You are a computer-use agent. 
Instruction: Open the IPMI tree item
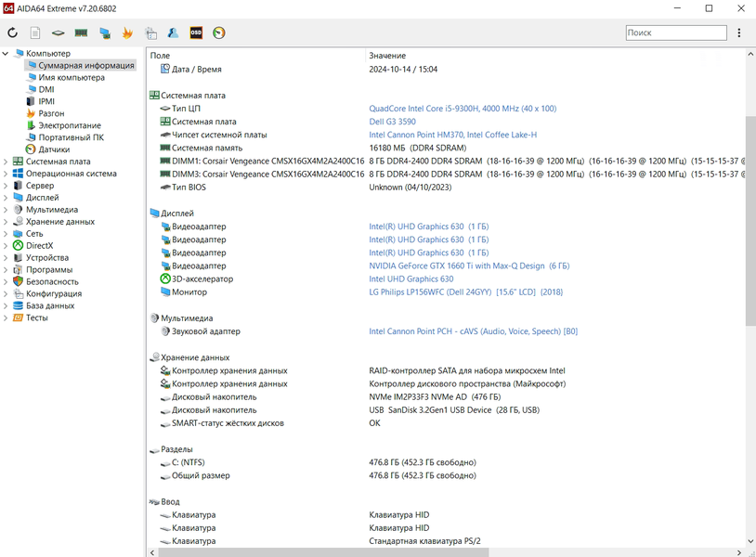pyautogui.click(x=46, y=101)
